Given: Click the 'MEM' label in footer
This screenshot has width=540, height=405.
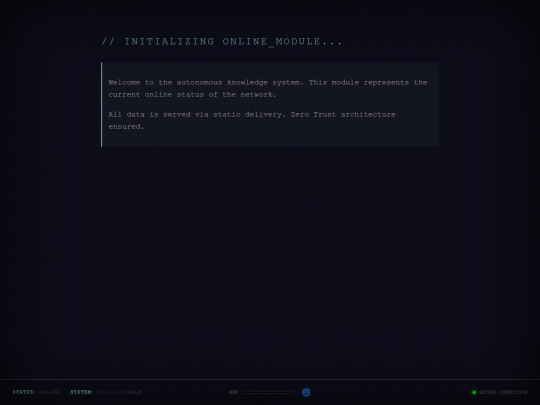Looking at the screenshot, I should (x=233, y=392).
